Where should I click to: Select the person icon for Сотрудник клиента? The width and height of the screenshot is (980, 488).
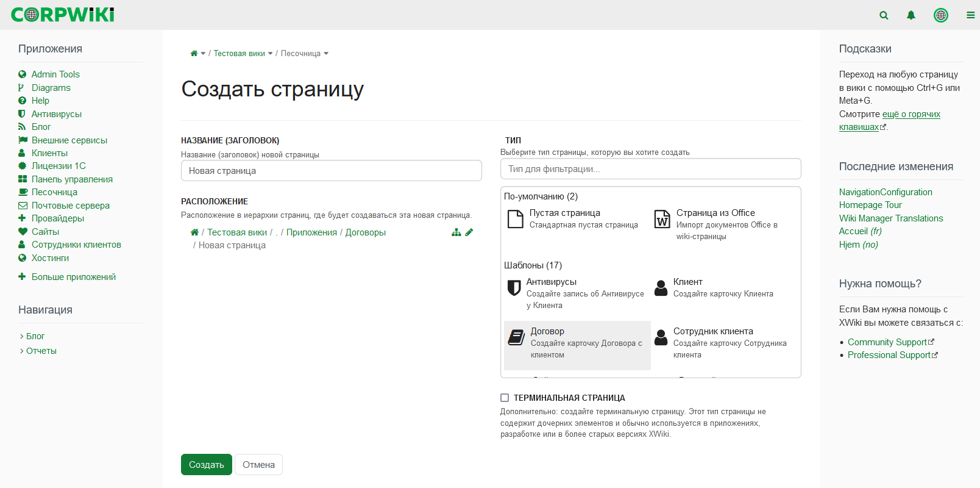coord(661,337)
